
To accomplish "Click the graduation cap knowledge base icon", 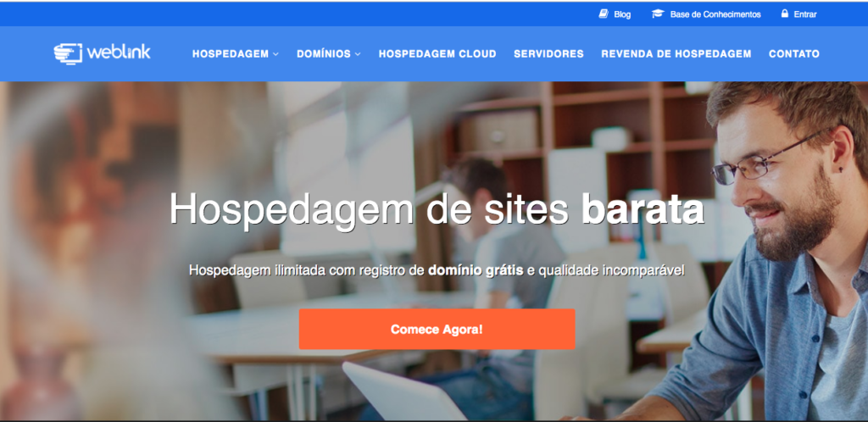I will (657, 14).
